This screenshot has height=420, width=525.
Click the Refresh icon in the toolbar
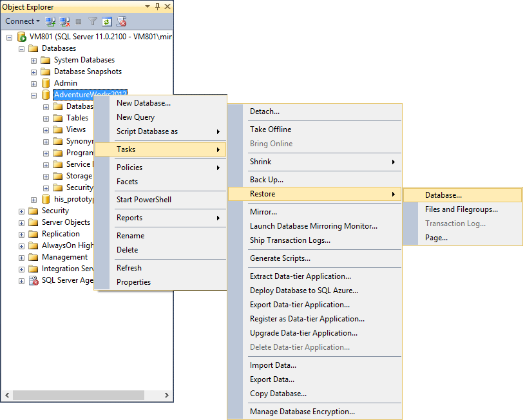point(107,21)
